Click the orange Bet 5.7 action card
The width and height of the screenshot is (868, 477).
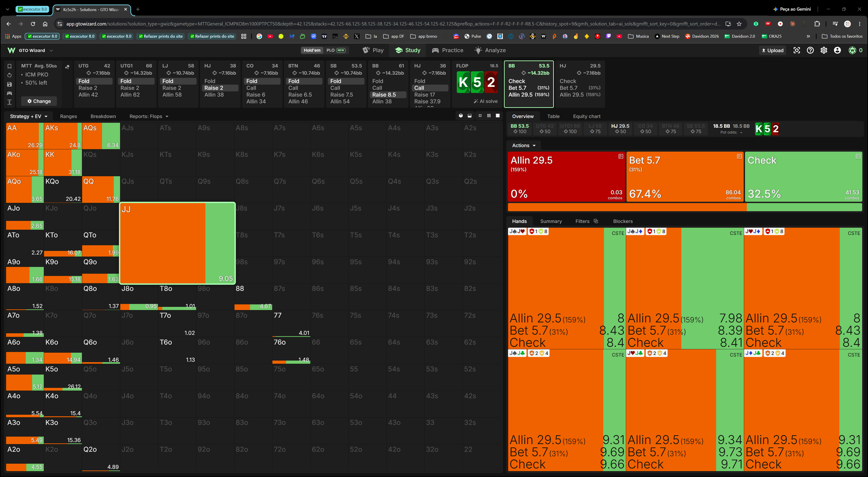coord(685,176)
